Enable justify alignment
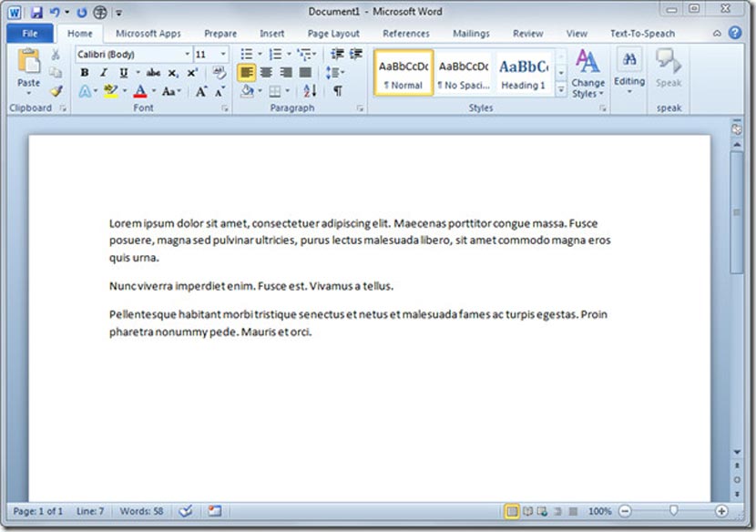This screenshot has height=532, width=756. tap(303, 73)
